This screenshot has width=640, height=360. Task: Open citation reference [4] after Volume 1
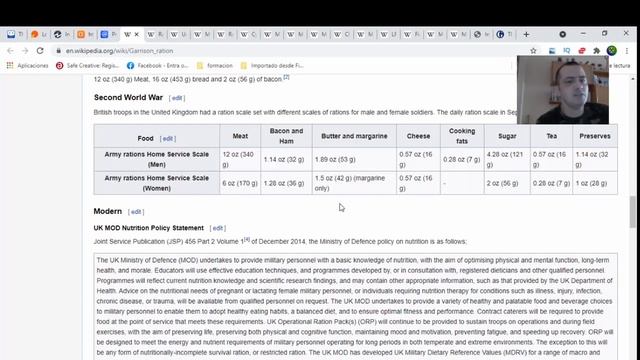click(x=247, y=239)
